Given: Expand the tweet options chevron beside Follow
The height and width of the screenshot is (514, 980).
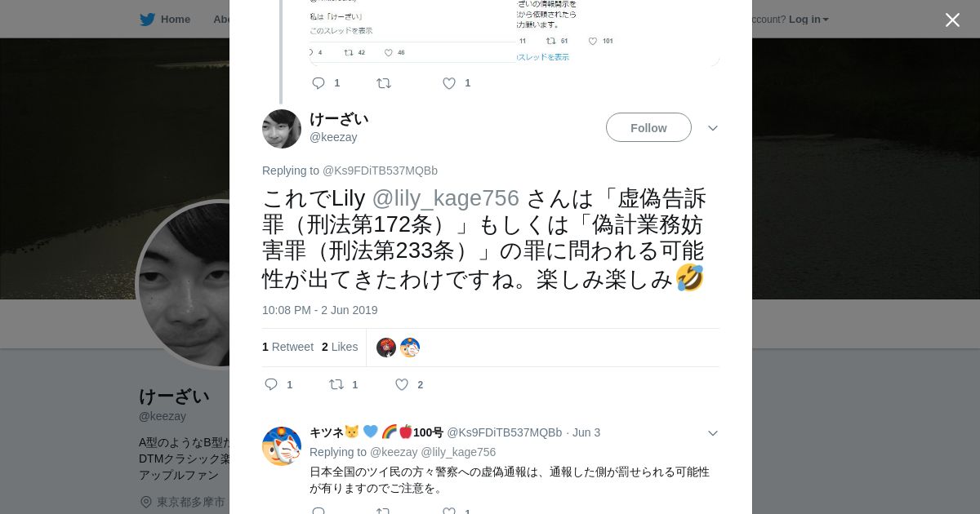Looking at the screenshot, I should tap(713, 128).
